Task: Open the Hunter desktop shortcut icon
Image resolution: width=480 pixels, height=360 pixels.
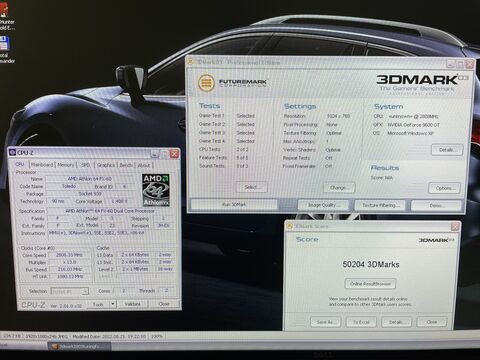Action: click(x=4, y=10)
